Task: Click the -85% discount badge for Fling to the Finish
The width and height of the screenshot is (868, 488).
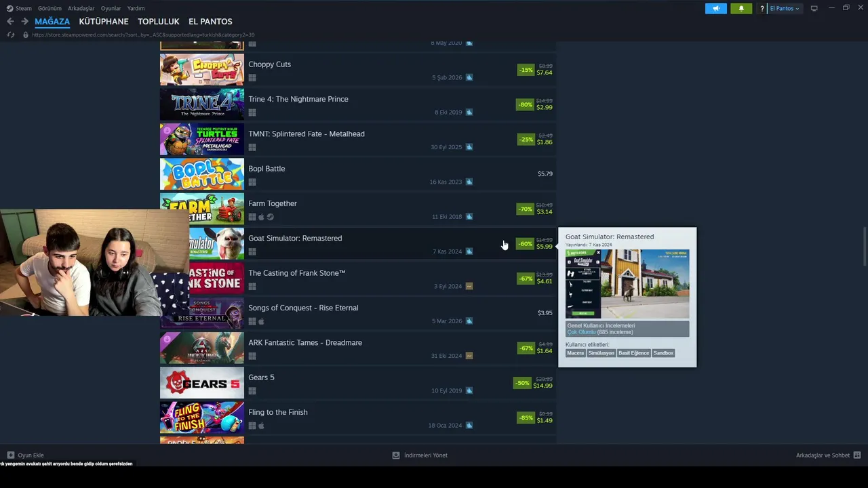Action: click(526, 418)
